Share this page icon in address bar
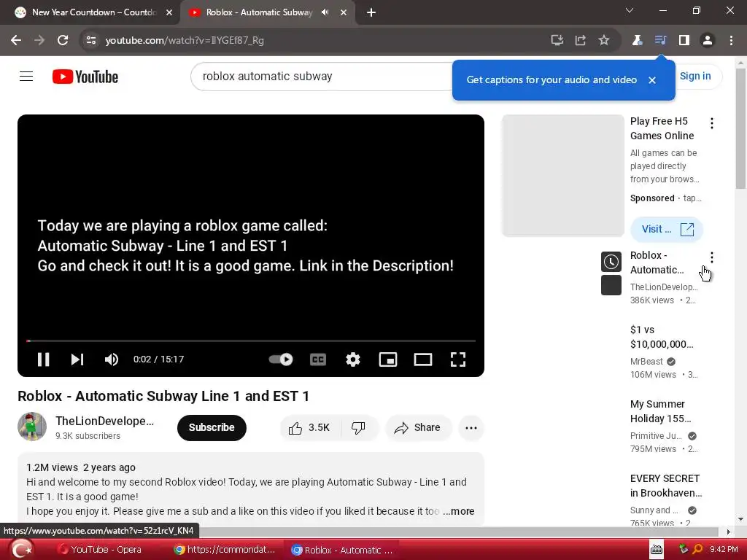 [580, 41]
